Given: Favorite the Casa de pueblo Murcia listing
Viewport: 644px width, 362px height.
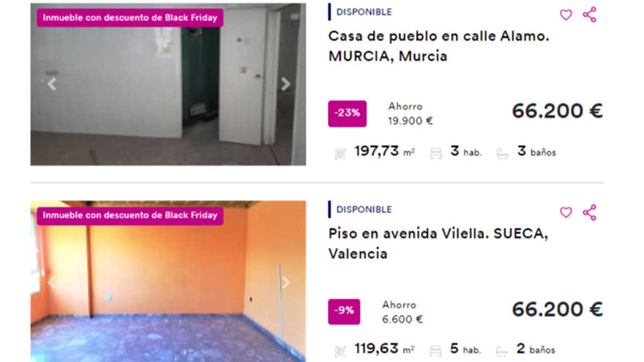Looking at the screenshot, I should pyautogui.click(x=566, y=15).
